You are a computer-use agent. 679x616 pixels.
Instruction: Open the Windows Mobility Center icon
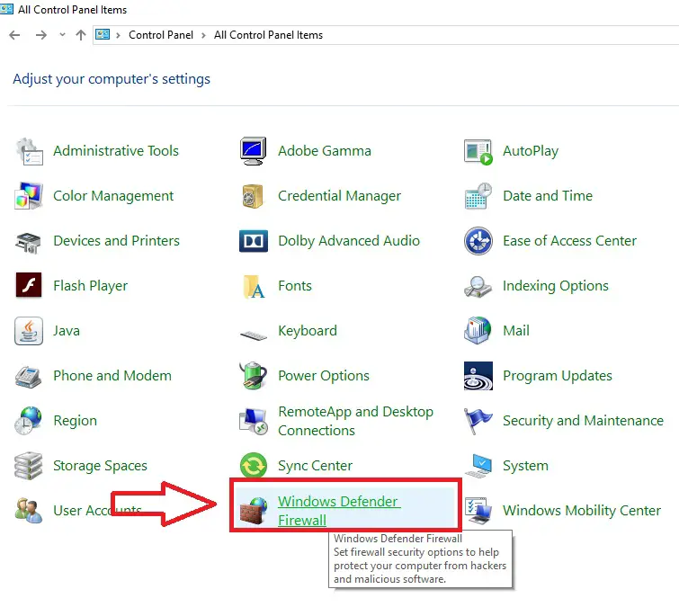(x=478, y=511)
